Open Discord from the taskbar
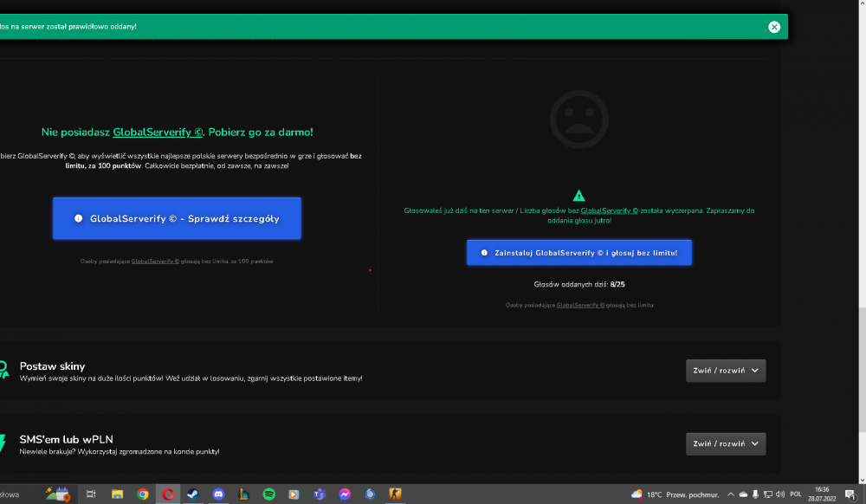 (219, 494)
